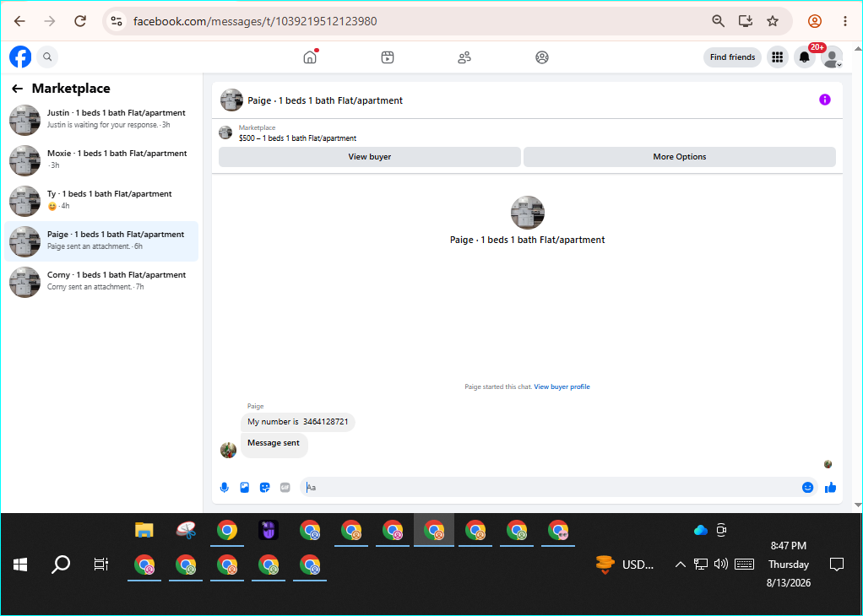Screen dimensions: 863x616
Task: Open the OneDrive cloud tray icon
Action: click(x=701, y=530)
